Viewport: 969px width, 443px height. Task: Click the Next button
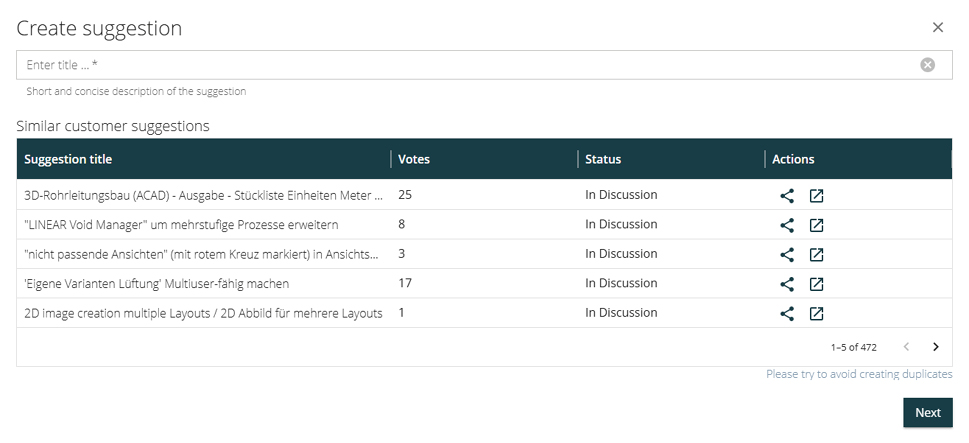coord(927,413)
